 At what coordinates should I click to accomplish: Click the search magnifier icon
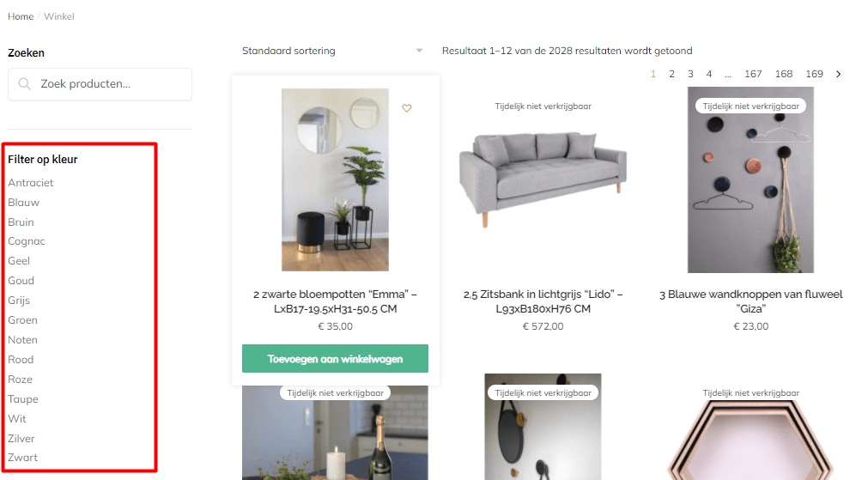point(24,83)
